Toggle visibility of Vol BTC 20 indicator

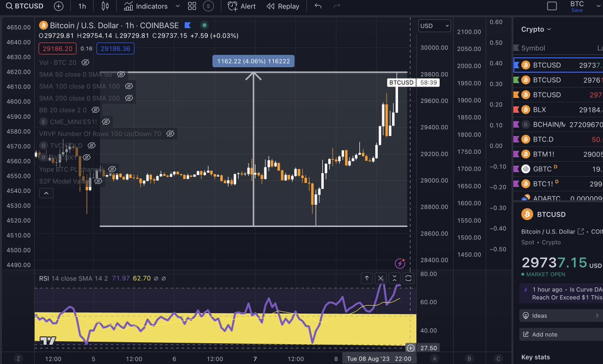point(85,62)
